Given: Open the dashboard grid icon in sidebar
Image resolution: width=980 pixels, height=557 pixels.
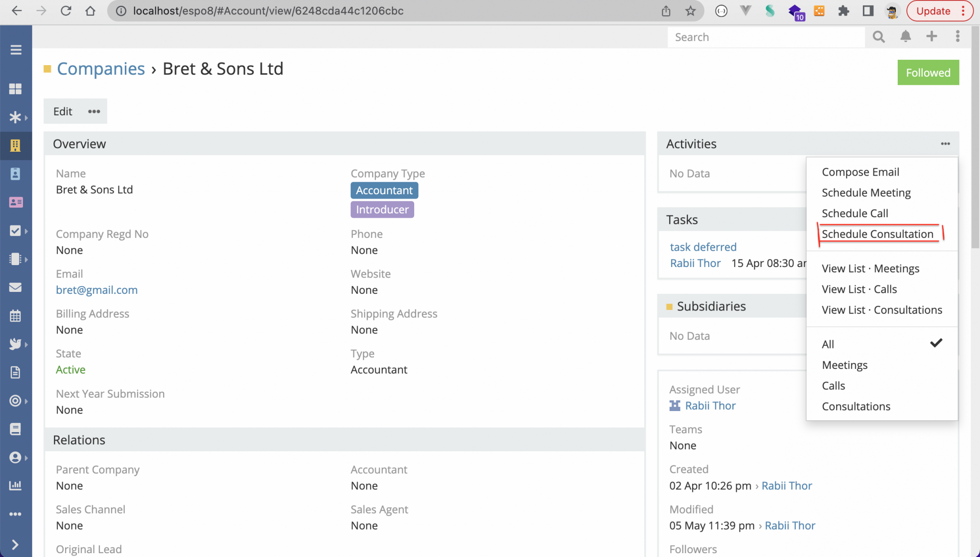Looking at the screenshot, I should [x=15, y=89].
